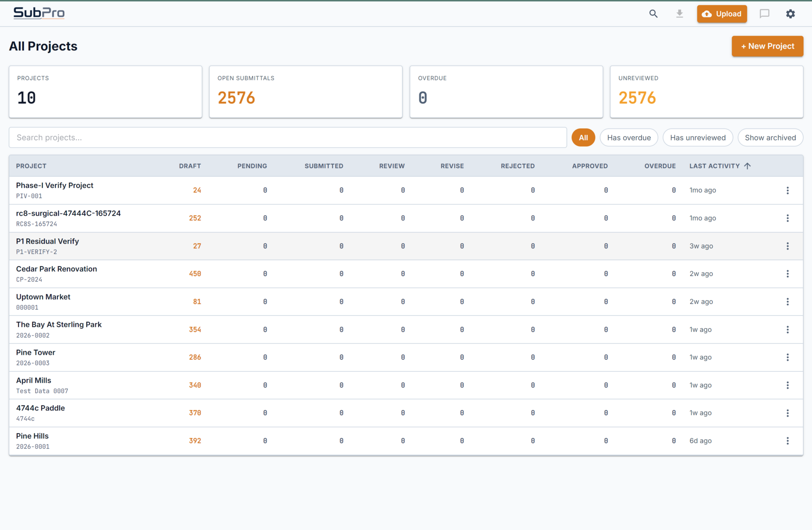The width and height of the screenshot is (812, 530).
Task: Sort by the Pending column header
Action: 252,166
